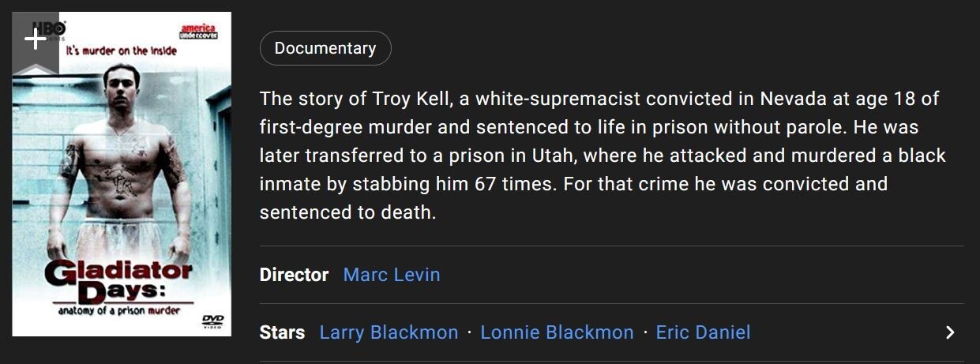The image size is (980, 364).
Task: Click "sentenced to death." at summary end
Action: point(347,212)
